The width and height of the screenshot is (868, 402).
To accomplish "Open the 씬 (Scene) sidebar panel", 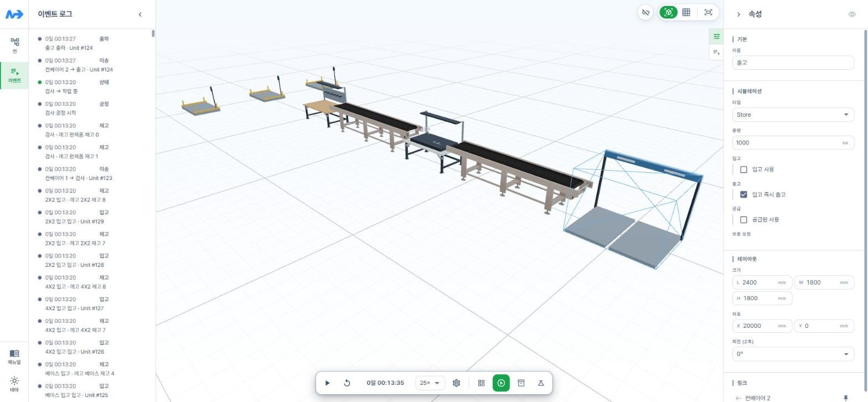I will tap(14, 45).
